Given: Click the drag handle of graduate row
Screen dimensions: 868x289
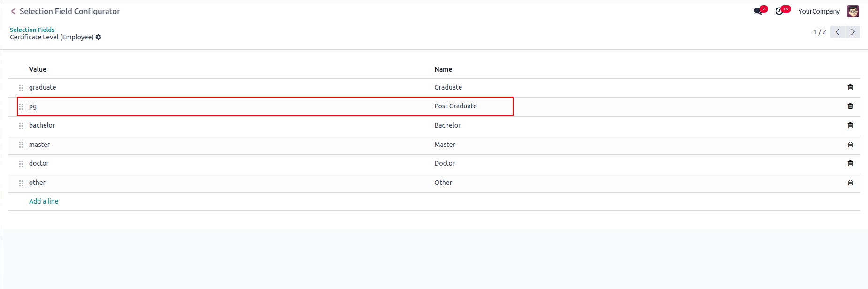Looking at the screenshot, I should coord(21,88).
